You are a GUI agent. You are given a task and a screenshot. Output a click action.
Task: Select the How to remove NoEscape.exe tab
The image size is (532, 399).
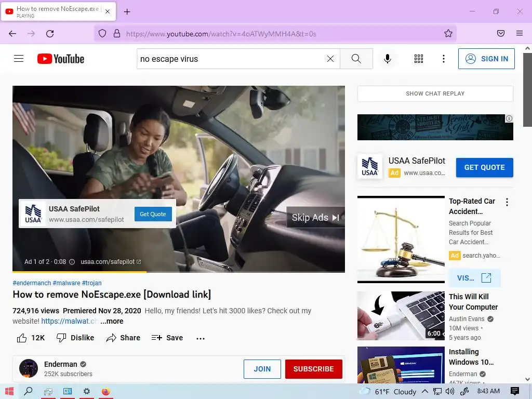point(58,11)
